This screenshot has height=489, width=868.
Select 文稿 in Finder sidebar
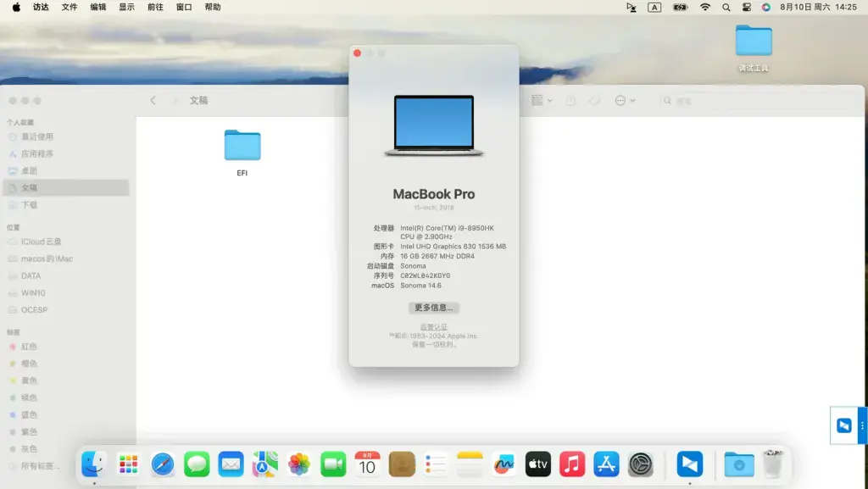pos(66,188)
